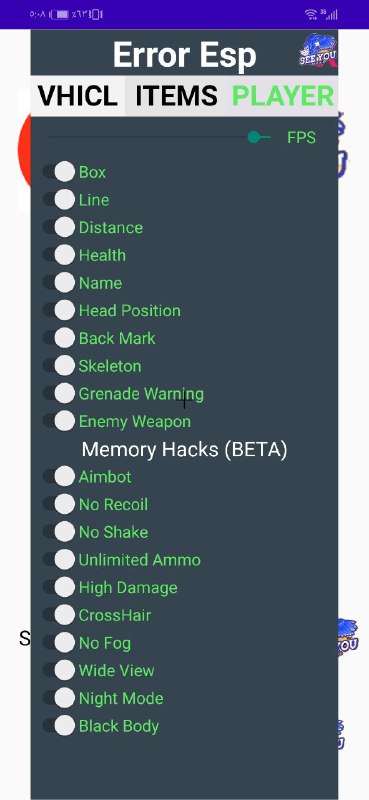Screen dimensions: 369x800
Task: Turn on the Distance switch
Action: point(58,227)
